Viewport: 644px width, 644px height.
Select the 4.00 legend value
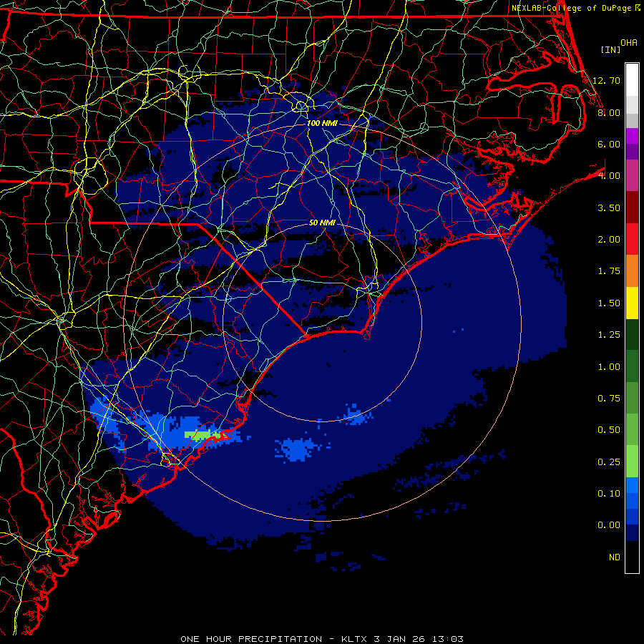click(x=609, y=176)
